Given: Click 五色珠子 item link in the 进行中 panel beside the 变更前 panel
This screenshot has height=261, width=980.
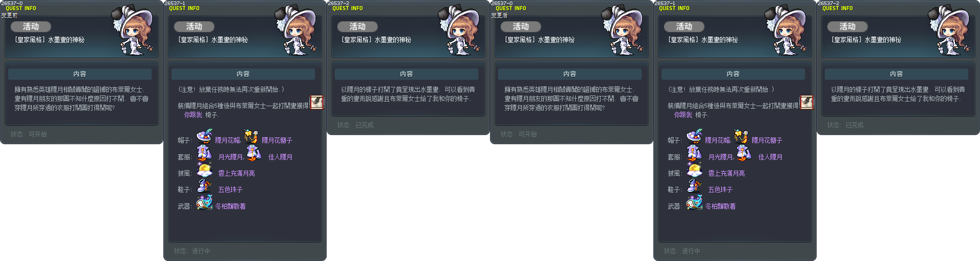Looking at the screenshot, I should (x=230, y=189).
